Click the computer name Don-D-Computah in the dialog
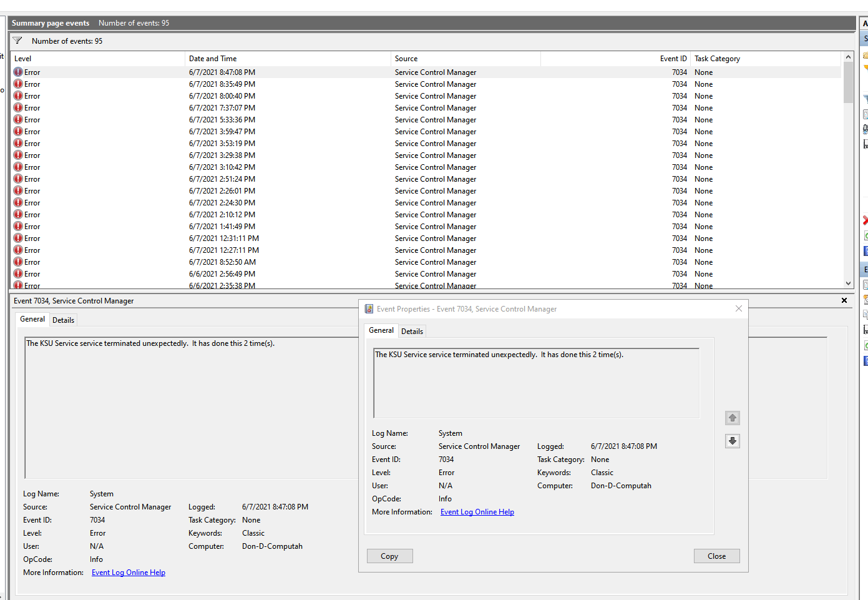 621,486
